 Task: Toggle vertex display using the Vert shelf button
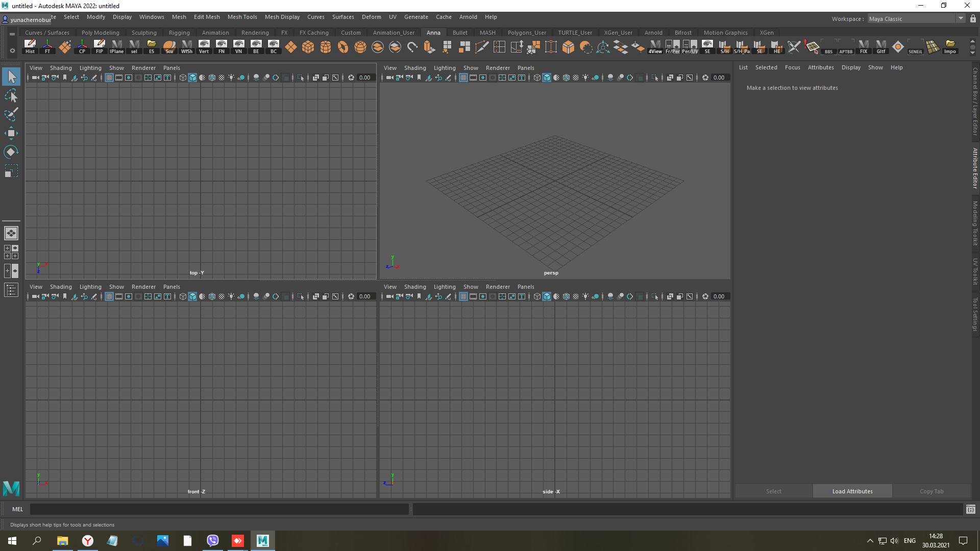[x=204, y=47]
